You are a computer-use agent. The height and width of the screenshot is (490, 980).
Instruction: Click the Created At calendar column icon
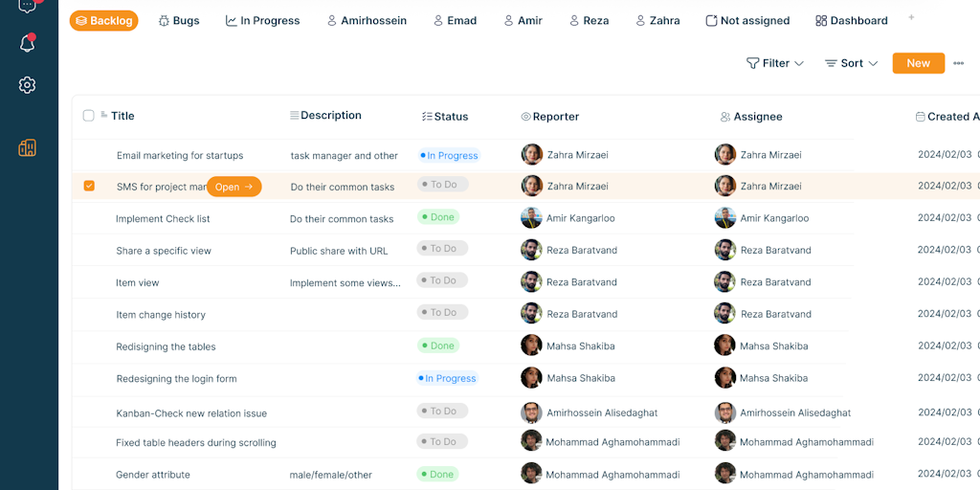[x=921, y=117]
